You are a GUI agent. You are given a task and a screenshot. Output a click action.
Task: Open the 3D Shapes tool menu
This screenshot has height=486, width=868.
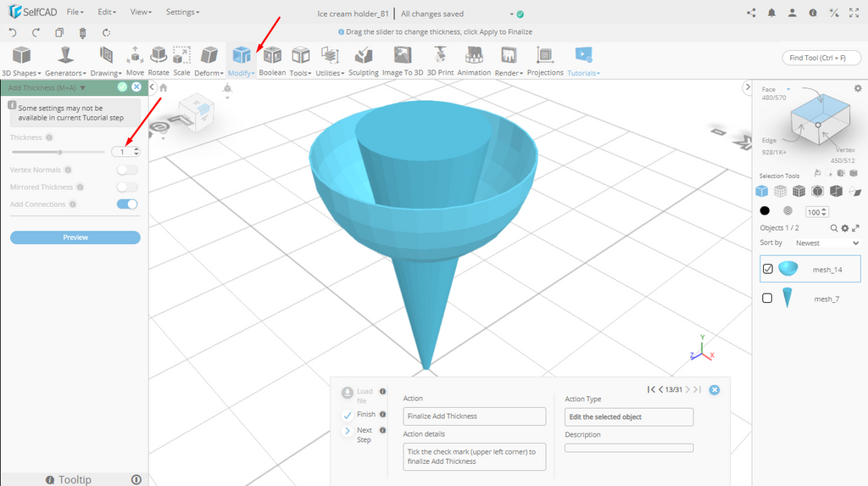21,62
